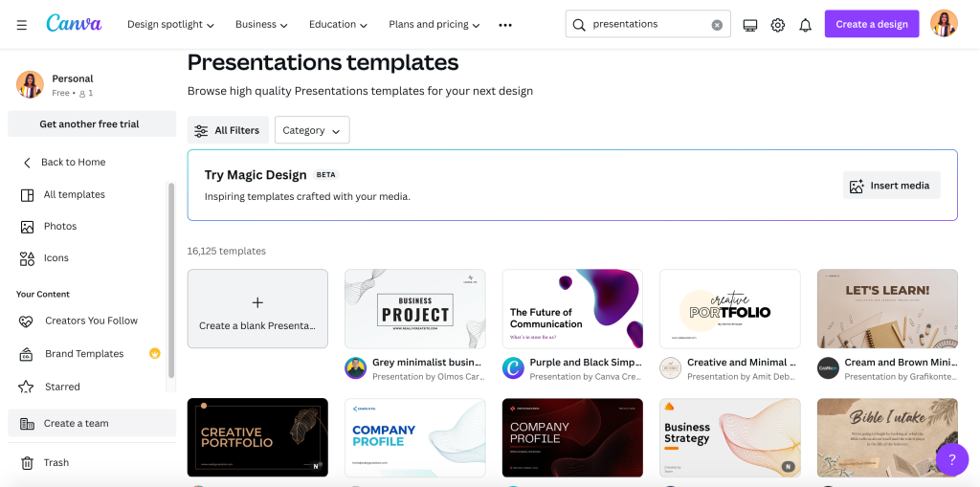Viewport: 980px width, 487px height.
Task: Expand the Design spotlight menu
Action: (170, 25)
